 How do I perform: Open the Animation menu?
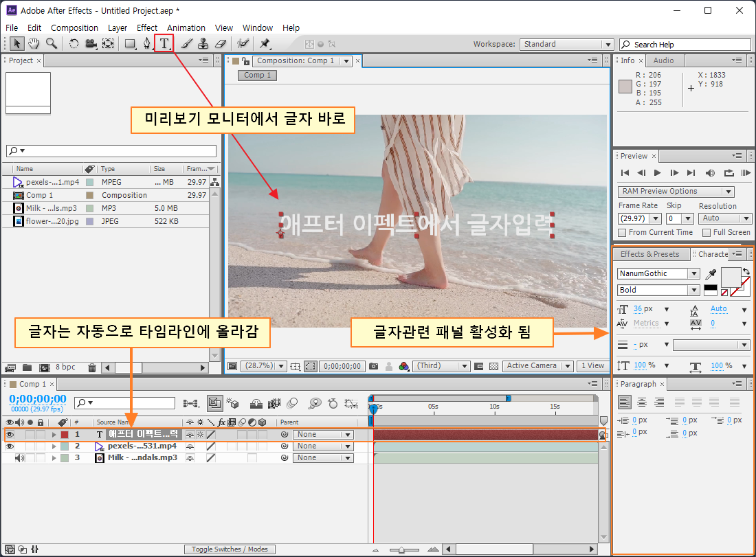click(186, 28)
